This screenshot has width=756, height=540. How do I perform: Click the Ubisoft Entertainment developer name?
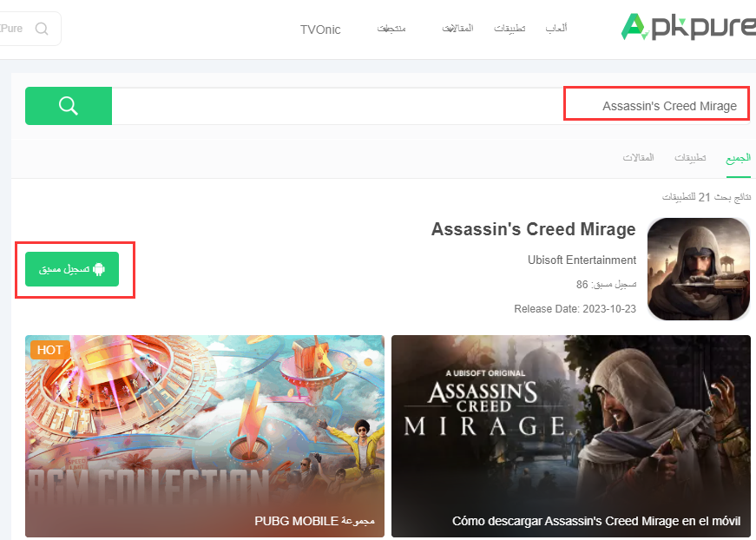(582, 260)
